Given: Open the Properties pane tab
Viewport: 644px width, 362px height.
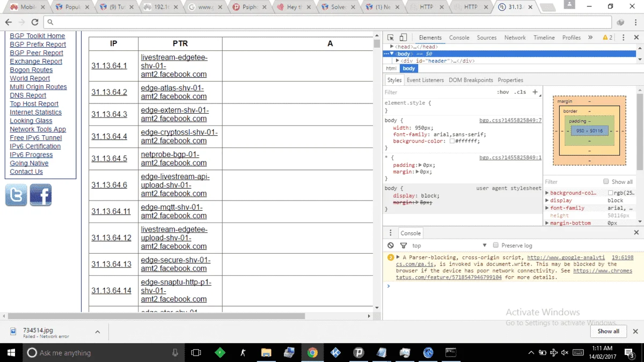Looking at the screenshot, I should pyautogui.click(x=510, y=80).
